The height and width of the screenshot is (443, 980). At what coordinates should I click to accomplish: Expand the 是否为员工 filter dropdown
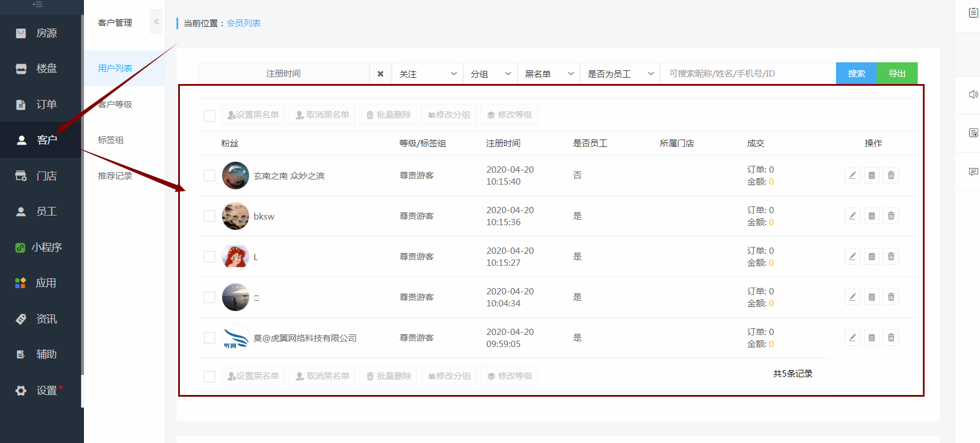[620, 74]
